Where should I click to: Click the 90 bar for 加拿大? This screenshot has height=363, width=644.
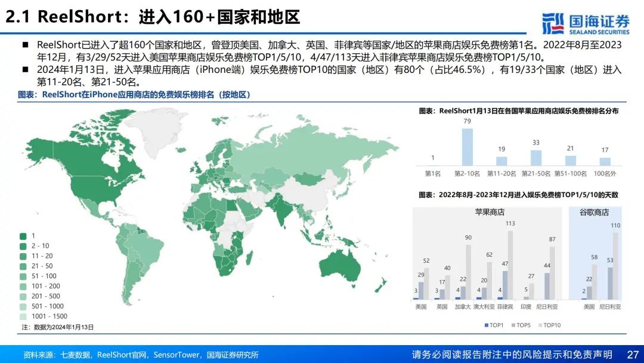(468, 272)
